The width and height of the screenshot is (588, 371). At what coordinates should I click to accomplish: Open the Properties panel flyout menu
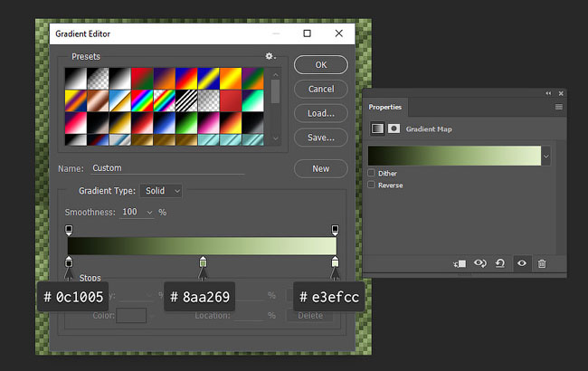pyautogui.click(x=559, y=108)
